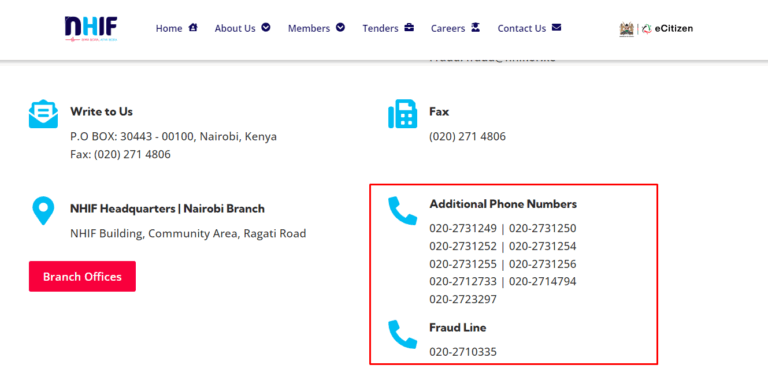Select the Additional Phone Numbers heading

click(503, 204)
